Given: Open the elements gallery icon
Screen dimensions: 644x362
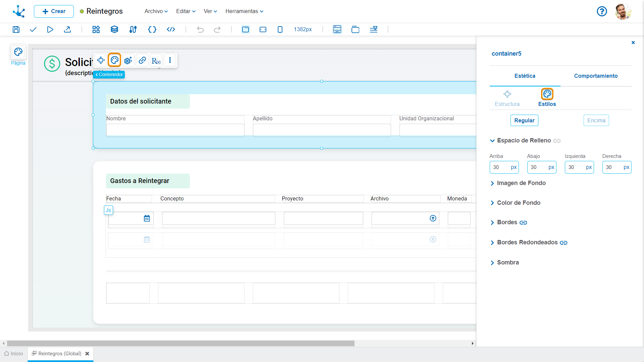Looking at the screenshot, I should coord(96,29).
